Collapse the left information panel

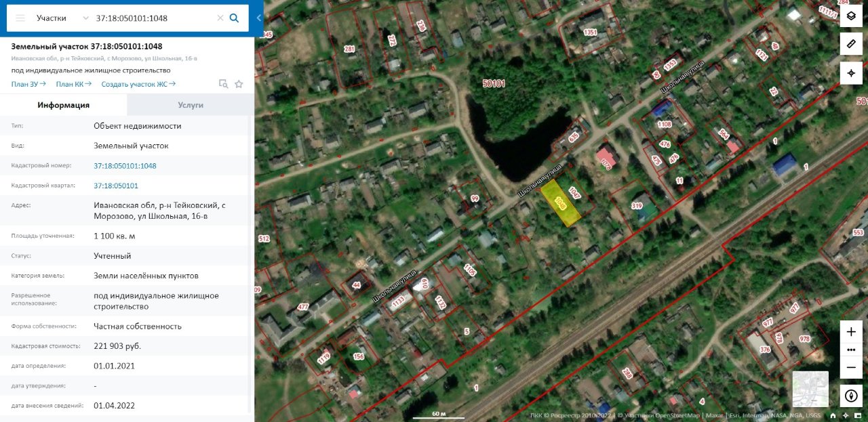tap(260, 18)
